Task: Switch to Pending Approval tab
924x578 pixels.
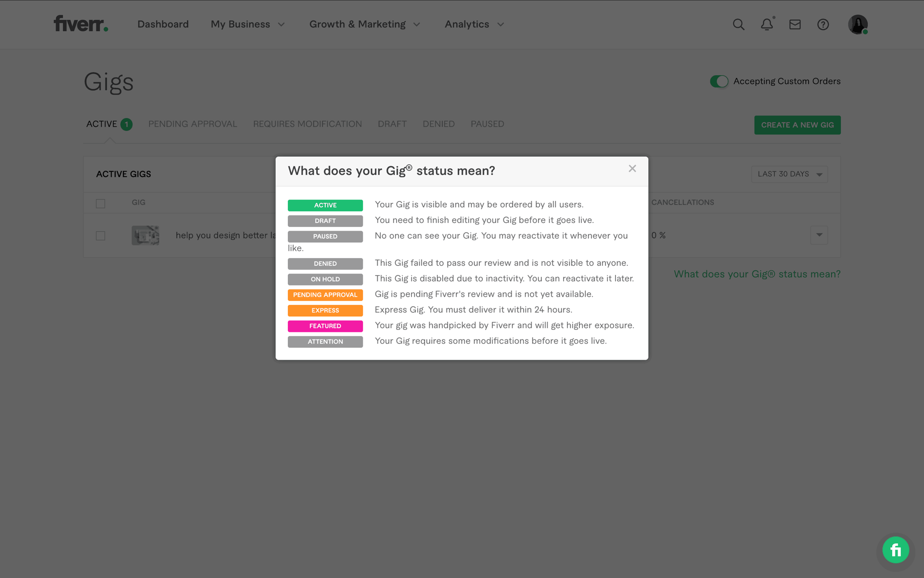Action: point(192,124)
